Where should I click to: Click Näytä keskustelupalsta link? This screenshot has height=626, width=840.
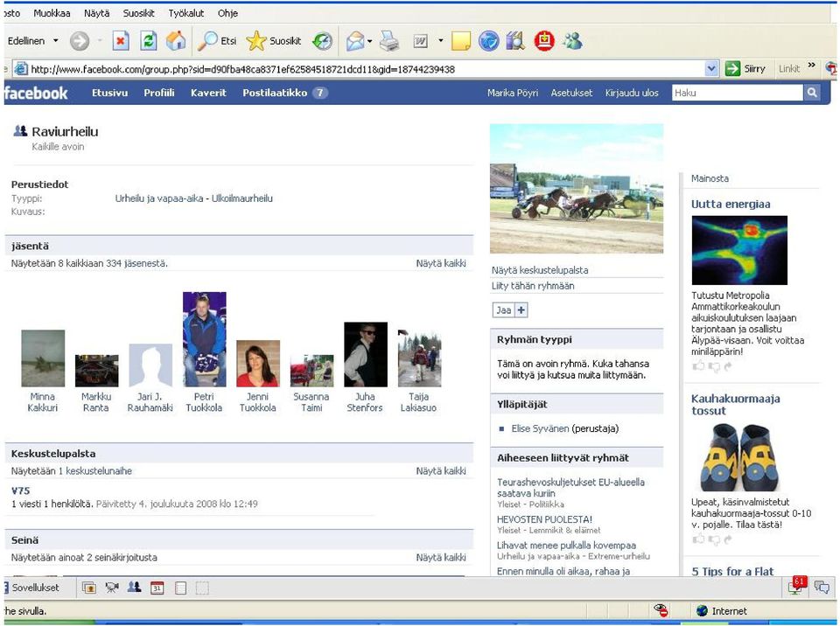click(x=540, y=270)
